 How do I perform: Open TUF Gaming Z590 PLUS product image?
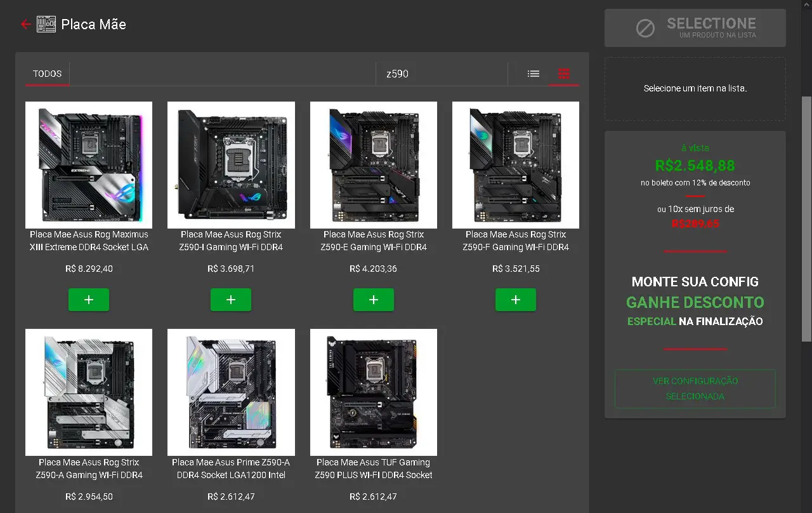374,392
